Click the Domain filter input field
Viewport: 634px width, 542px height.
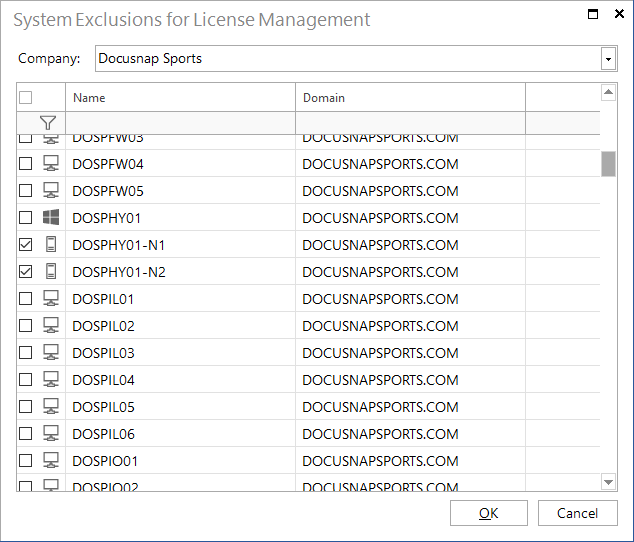tap(410, 123)
